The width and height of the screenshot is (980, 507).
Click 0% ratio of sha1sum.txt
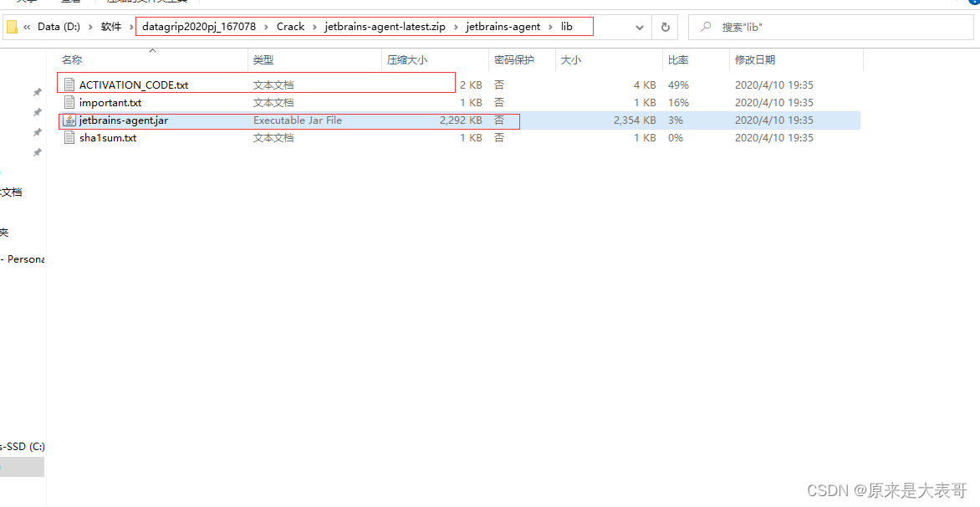pos(676,137)
